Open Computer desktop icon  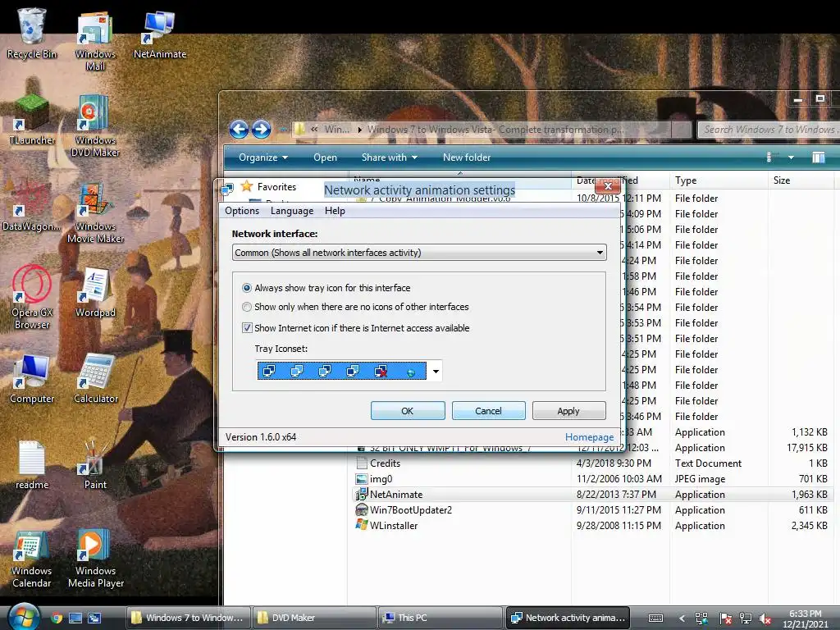[32, 378]
